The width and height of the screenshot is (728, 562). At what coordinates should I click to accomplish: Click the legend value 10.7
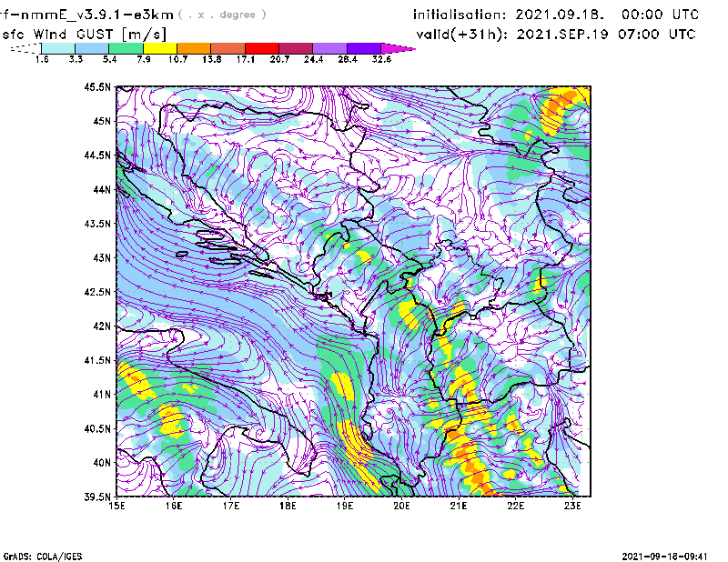tap(177, 59)
